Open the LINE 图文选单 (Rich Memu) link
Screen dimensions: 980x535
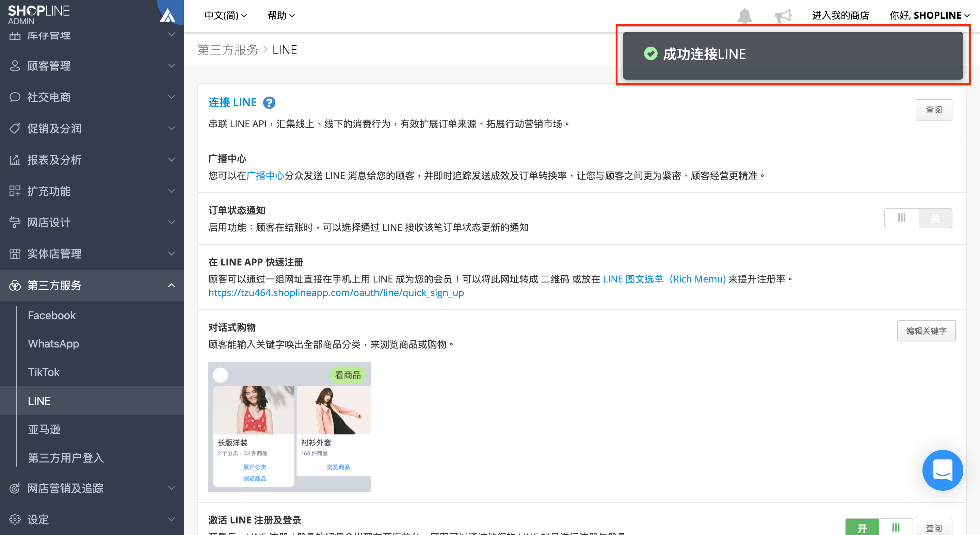tap(664, 279)
